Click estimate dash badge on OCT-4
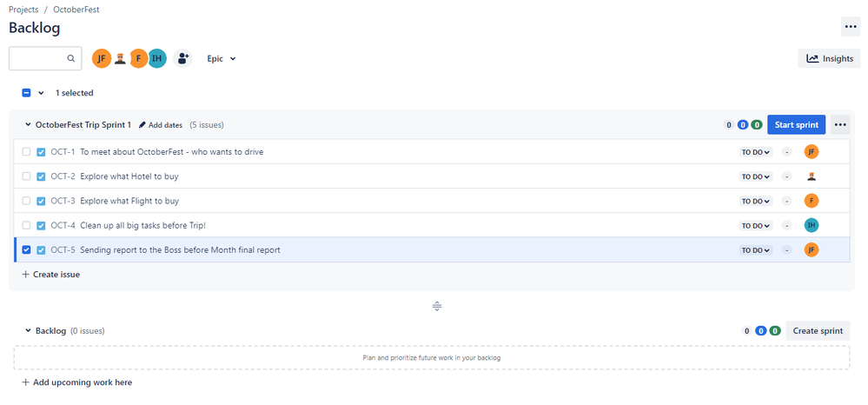Viewport: 868px width, 405px height. pos(786,225)
